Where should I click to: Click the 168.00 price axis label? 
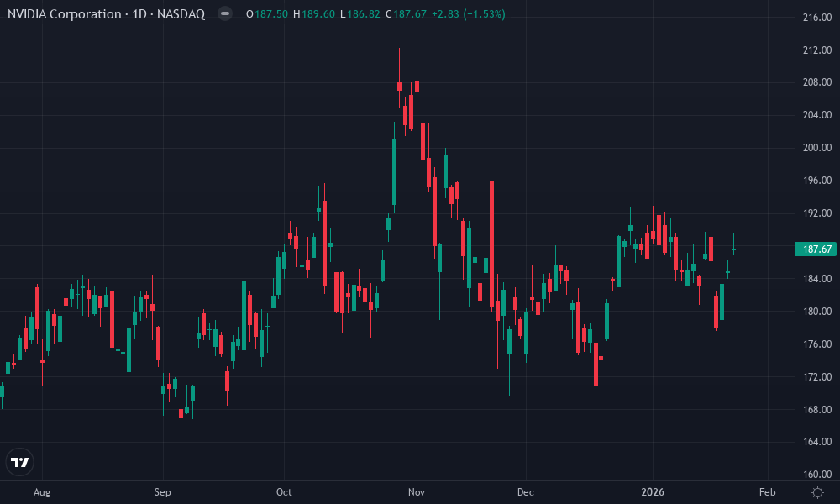(817, 409)
